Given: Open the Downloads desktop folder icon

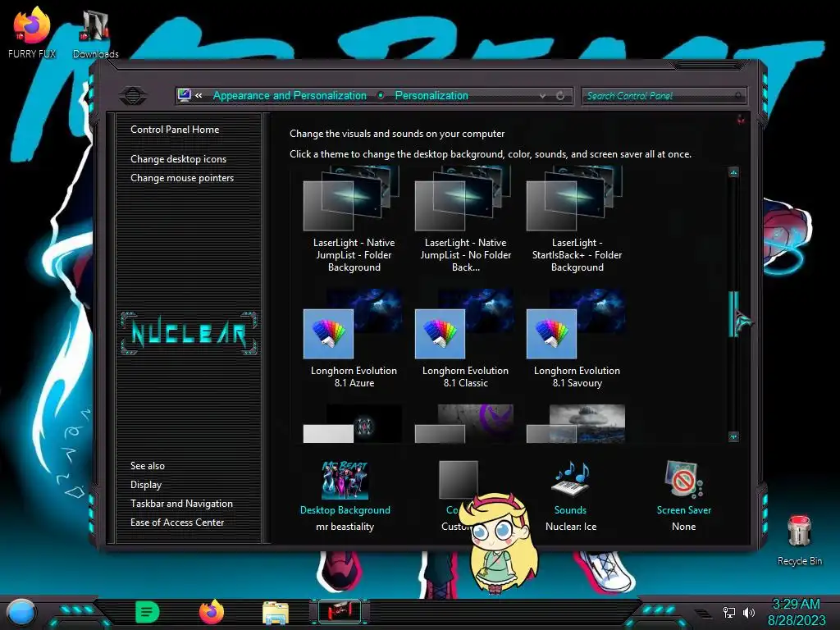Looking at the screenshot, I should point(95,33).
